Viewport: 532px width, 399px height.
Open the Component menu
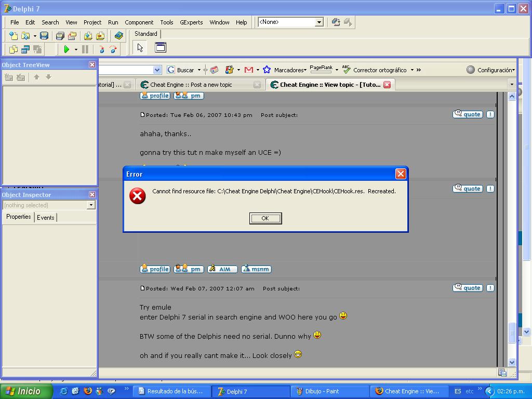(139, 22)
